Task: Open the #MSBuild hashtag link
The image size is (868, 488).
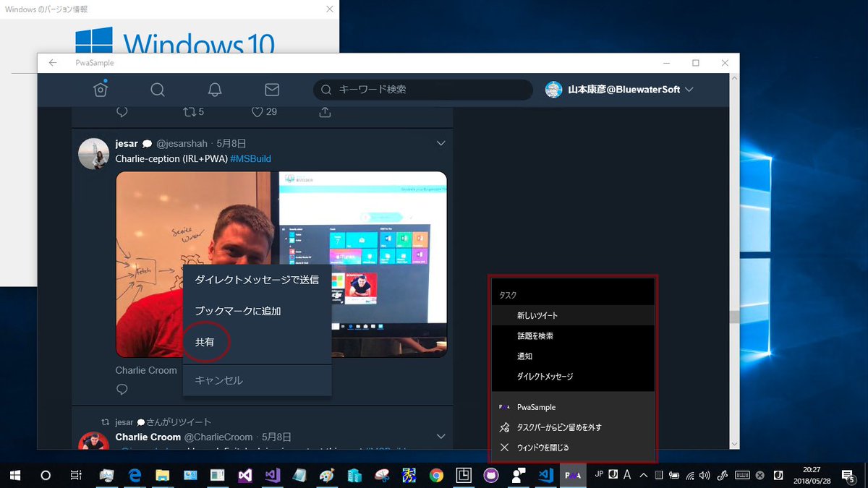Action: pyautogui.click(x=250, y=158)
